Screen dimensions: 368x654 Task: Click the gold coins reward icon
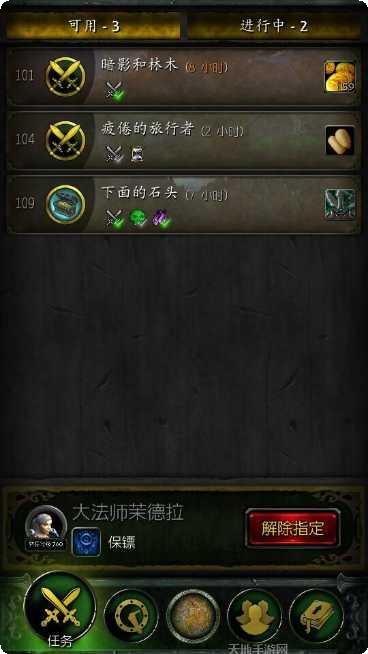(340, 76)
